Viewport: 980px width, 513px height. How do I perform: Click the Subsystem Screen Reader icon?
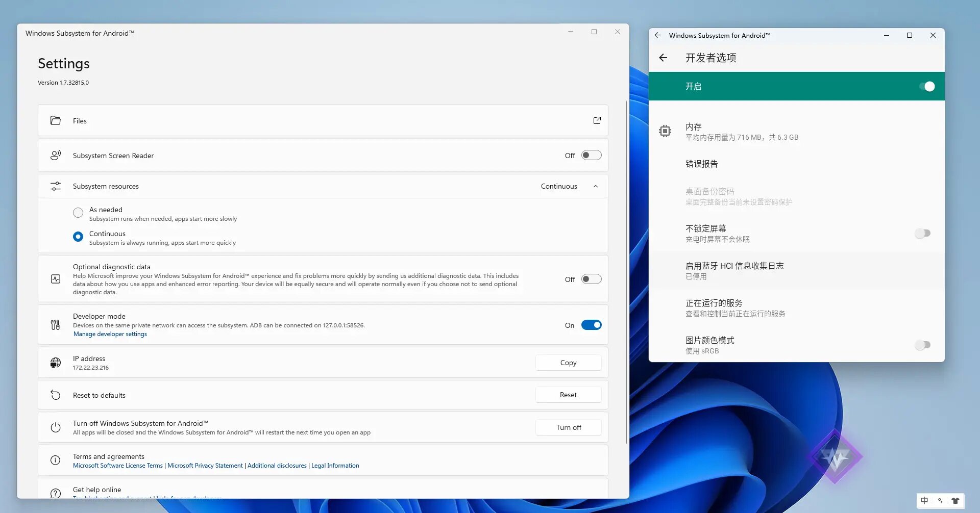tap(56, 156)
